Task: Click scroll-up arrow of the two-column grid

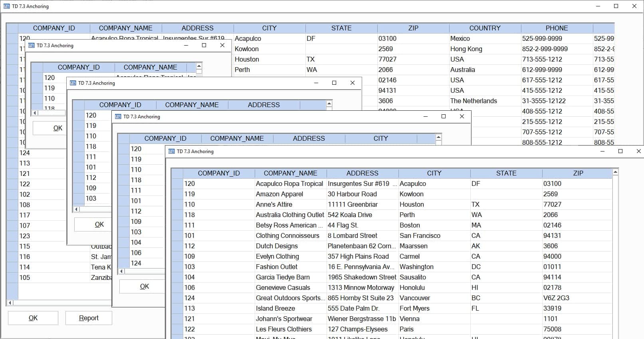Action: pyautogui.click(x=199, y=66)
